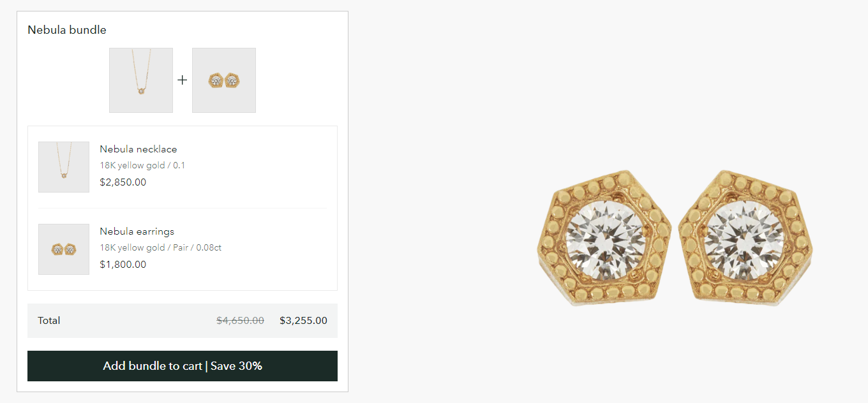Click the plus icon between bundle thumbnails

[183, 80]
